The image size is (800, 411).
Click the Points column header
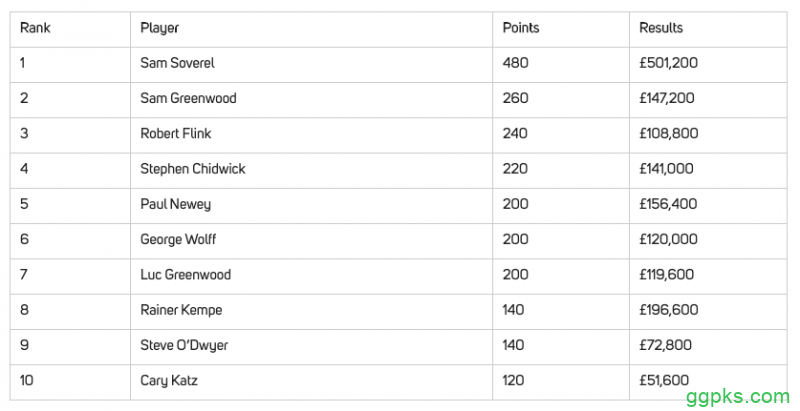pos(521,28)
